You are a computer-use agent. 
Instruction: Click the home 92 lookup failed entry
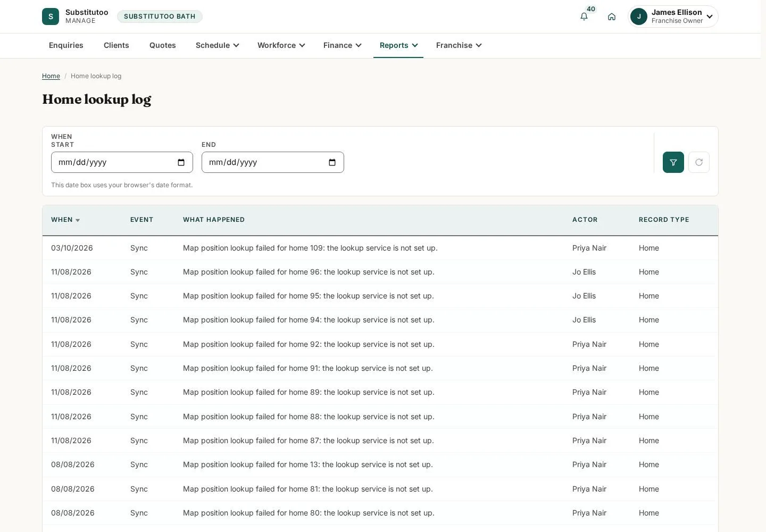click(x=309, y=344)
